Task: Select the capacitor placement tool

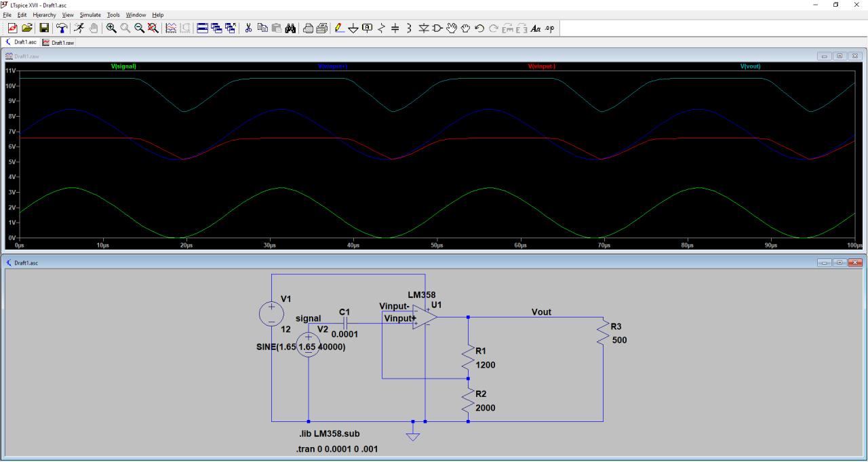Action: click(395, 28)
